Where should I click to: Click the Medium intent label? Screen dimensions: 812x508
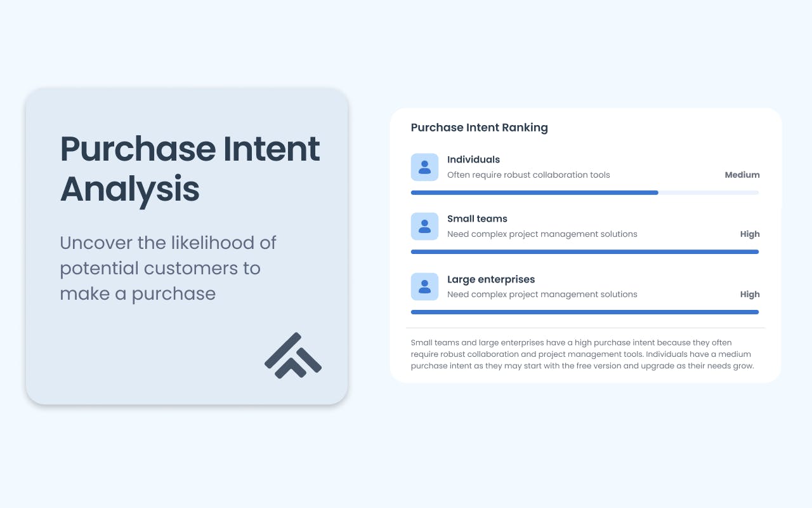[742, 175]
